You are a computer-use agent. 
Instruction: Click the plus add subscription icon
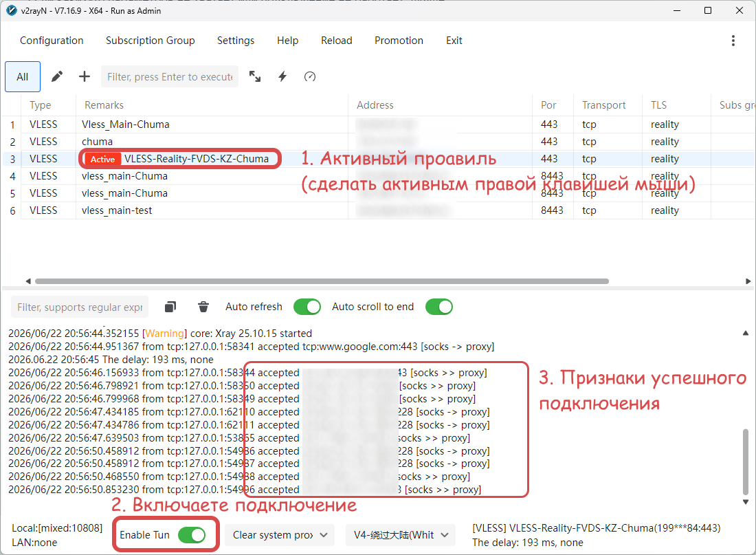[85, 76]
